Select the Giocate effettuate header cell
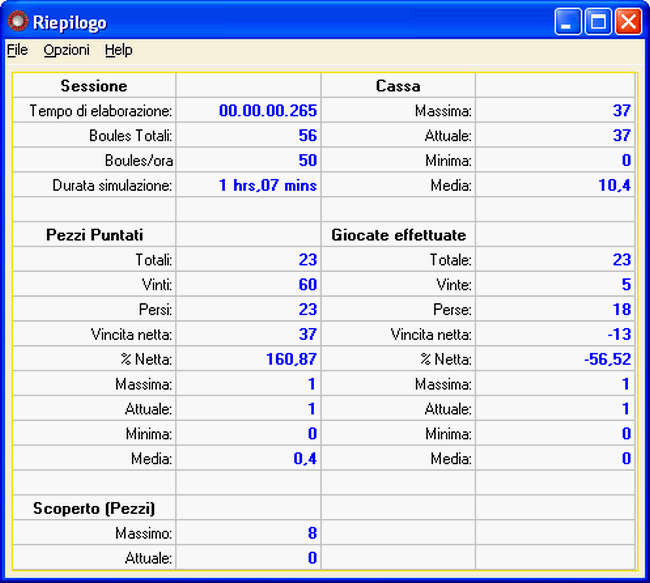 tap(398, 235)
